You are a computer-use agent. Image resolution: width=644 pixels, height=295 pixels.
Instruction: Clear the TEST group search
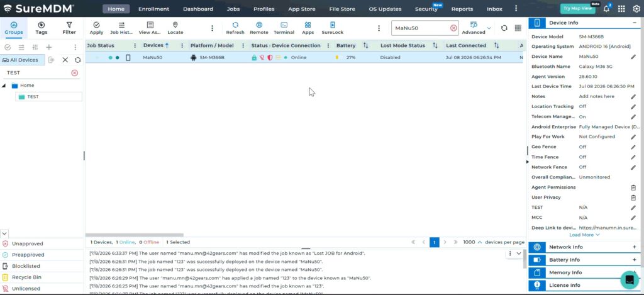pos(74,73)
